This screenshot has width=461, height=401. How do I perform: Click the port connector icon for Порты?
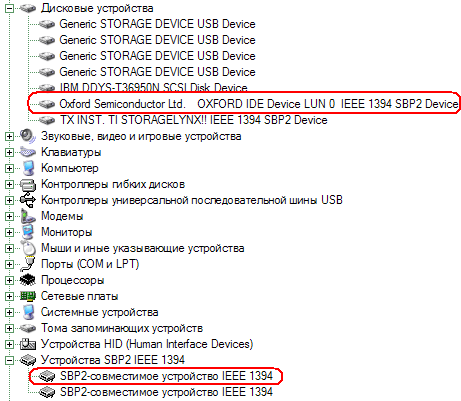tap(28, 264)
